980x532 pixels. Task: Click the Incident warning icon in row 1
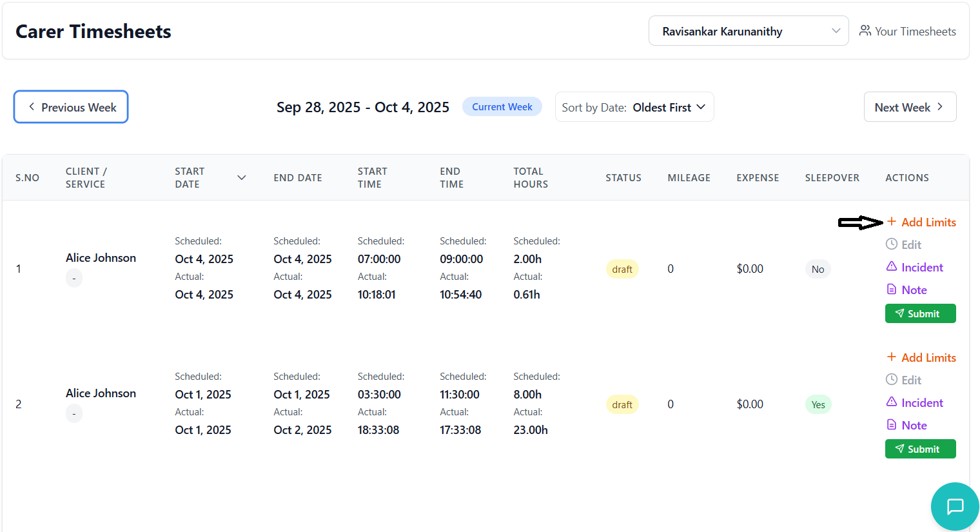pos(892,266)
